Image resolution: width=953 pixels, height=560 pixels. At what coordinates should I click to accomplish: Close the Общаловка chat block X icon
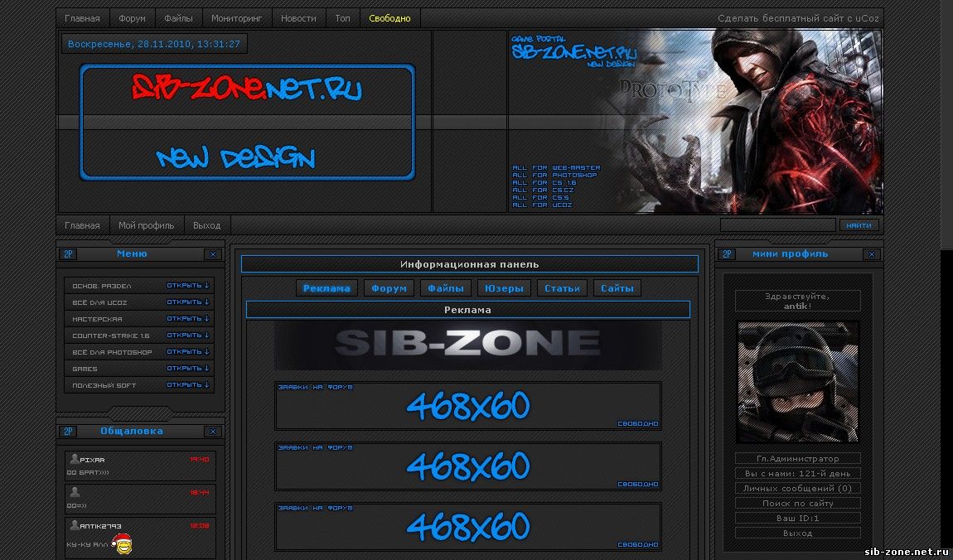pyautogui.click(x=213, y=432)
